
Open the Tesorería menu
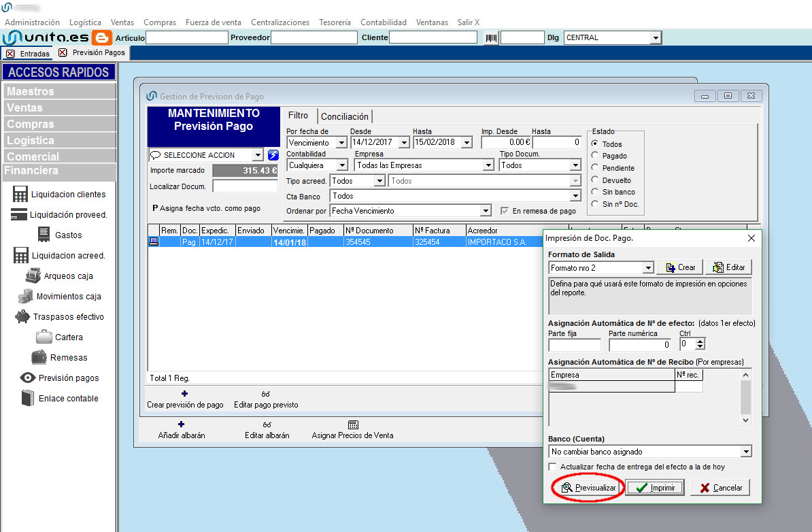pos(335,22)
